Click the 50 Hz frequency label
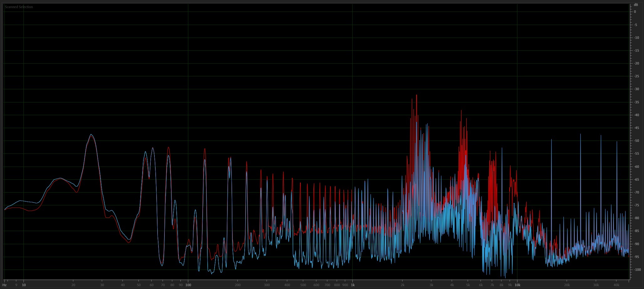The width and height of the screenshot is (644, 289). (139, 285)
